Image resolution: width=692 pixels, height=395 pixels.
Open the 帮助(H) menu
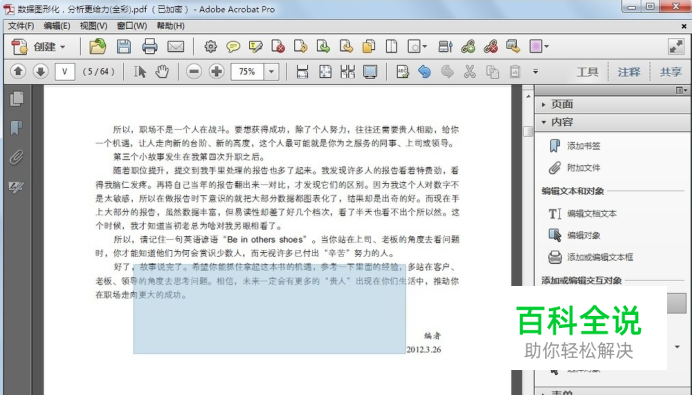170,26
